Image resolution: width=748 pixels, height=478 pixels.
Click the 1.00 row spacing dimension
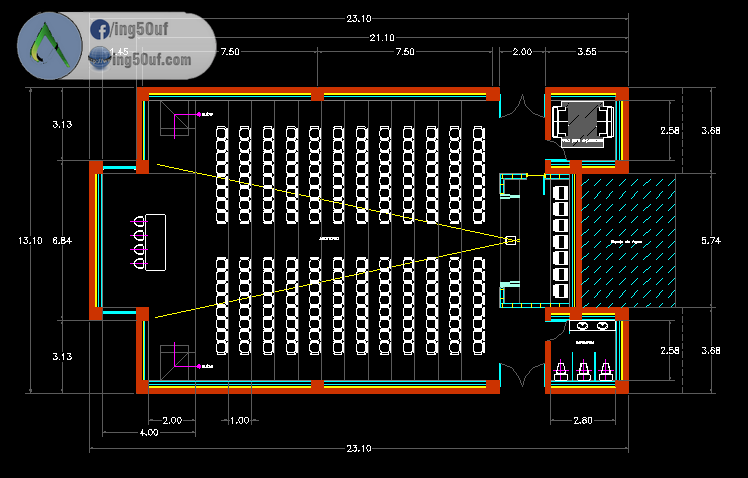(239, 420)
